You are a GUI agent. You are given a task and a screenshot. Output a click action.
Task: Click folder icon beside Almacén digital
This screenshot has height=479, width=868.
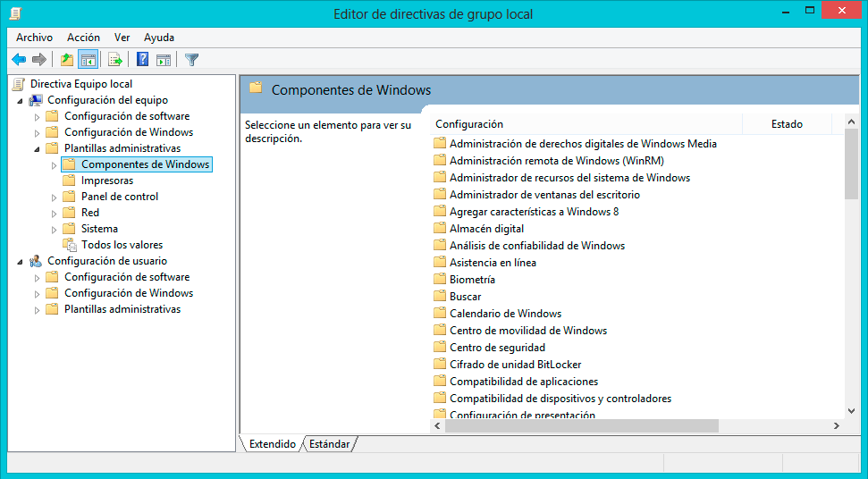pos(440,229)
